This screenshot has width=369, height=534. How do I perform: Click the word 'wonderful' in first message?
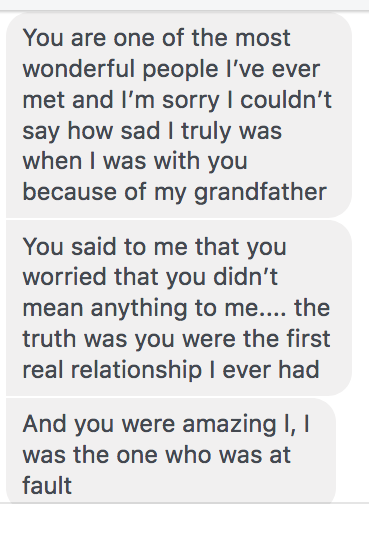79,69
